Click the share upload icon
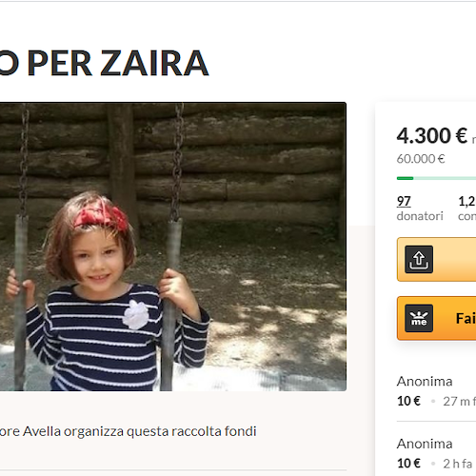This screenshot has height=476, width=476. coord(419,259)
